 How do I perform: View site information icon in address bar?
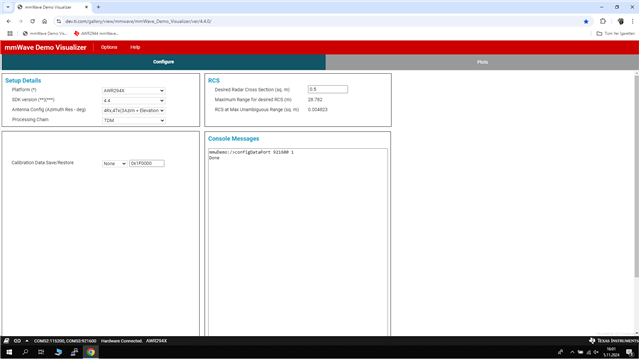(x=59, y=21)
